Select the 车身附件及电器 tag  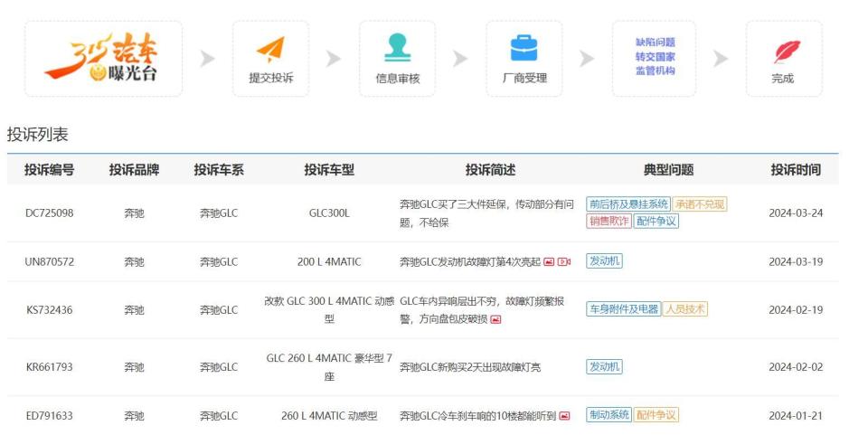point(623,309)
